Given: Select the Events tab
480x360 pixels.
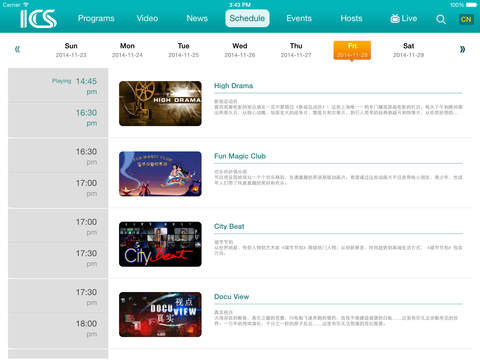Looking at the screenshot, I should click(x=299, y=18).
